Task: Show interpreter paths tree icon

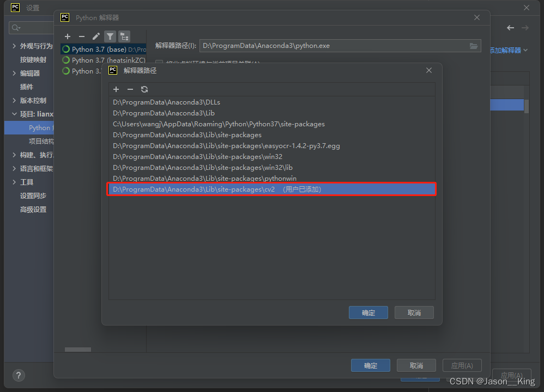Action: (x=124, y=36)
